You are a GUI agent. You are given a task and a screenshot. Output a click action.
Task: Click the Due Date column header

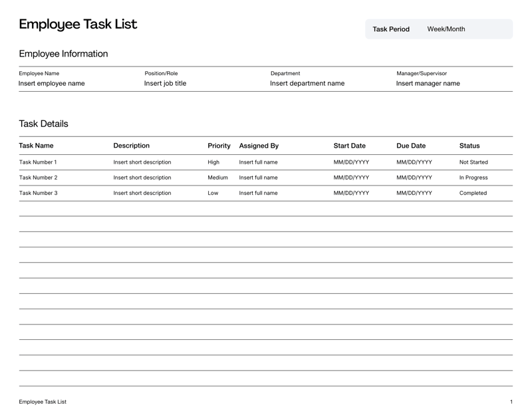(x=410, y=145)
